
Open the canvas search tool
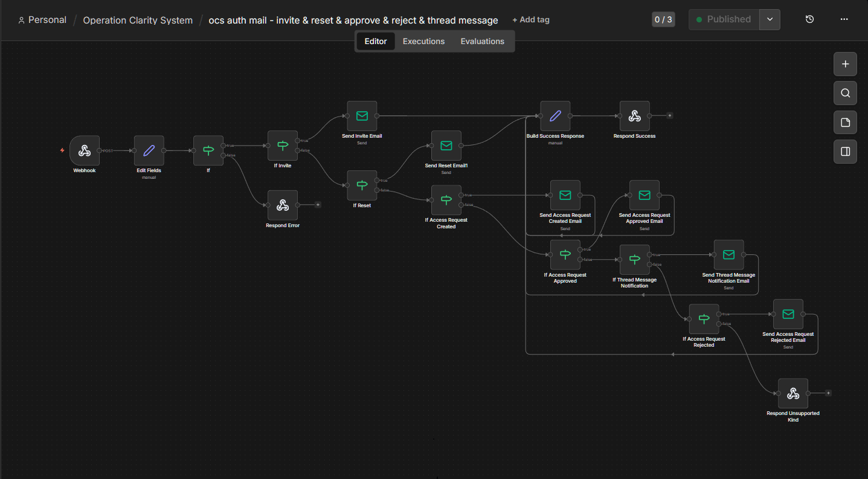(x=845, y=93)
